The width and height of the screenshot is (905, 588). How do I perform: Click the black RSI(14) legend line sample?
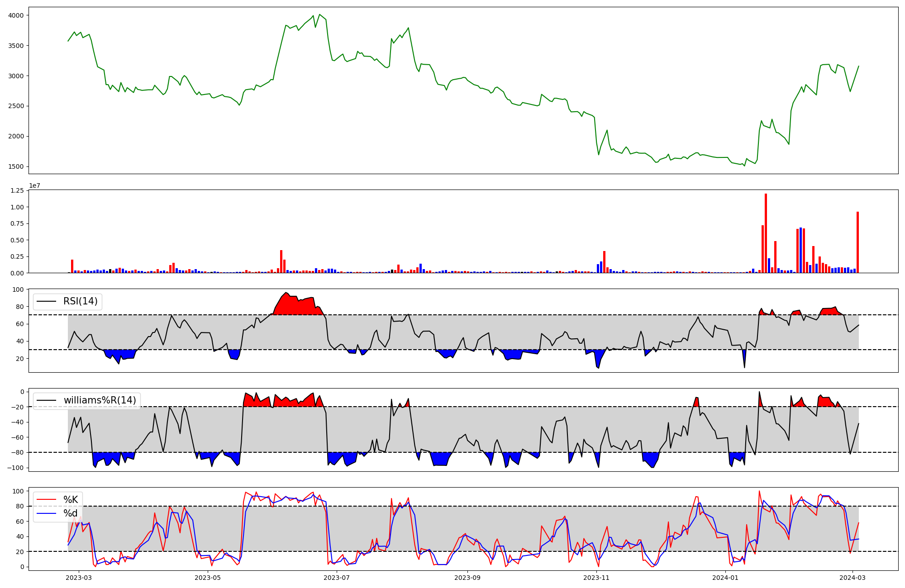pyautogui.click(x=47, y=301)
